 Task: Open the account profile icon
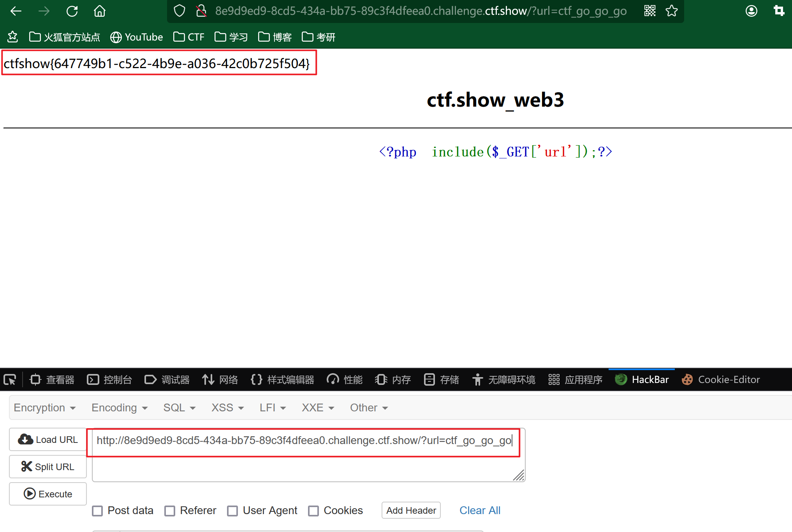(751, 11)
